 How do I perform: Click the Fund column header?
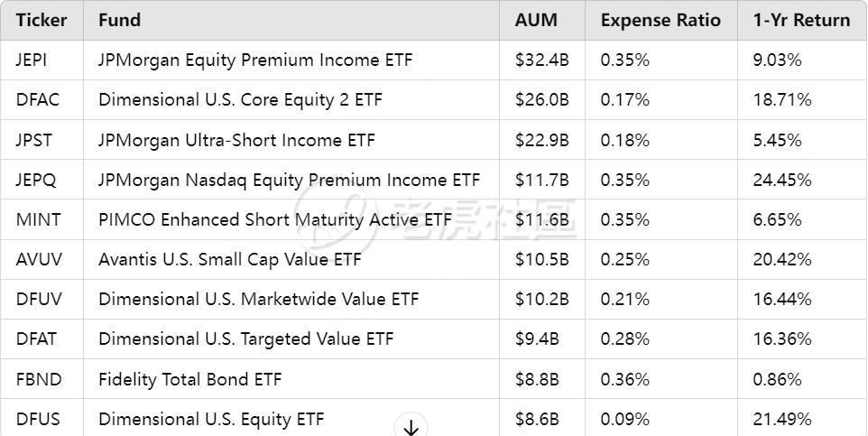[x=120, y=20]
